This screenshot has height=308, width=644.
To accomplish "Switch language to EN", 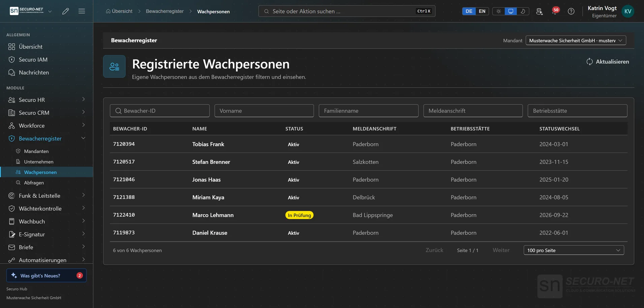I will (482, 11).
